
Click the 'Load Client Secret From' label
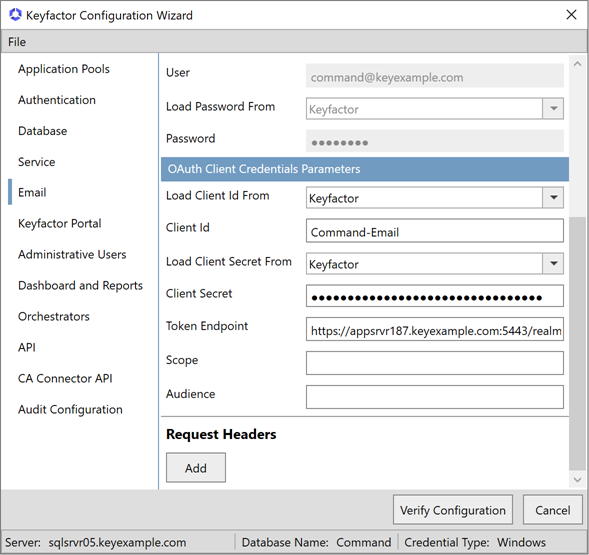point(229,262)
